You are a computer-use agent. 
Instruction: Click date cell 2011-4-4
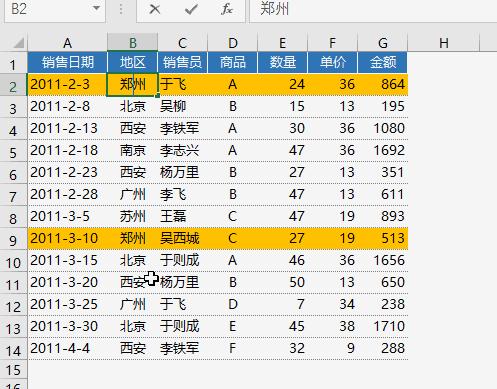click(67, 348)
